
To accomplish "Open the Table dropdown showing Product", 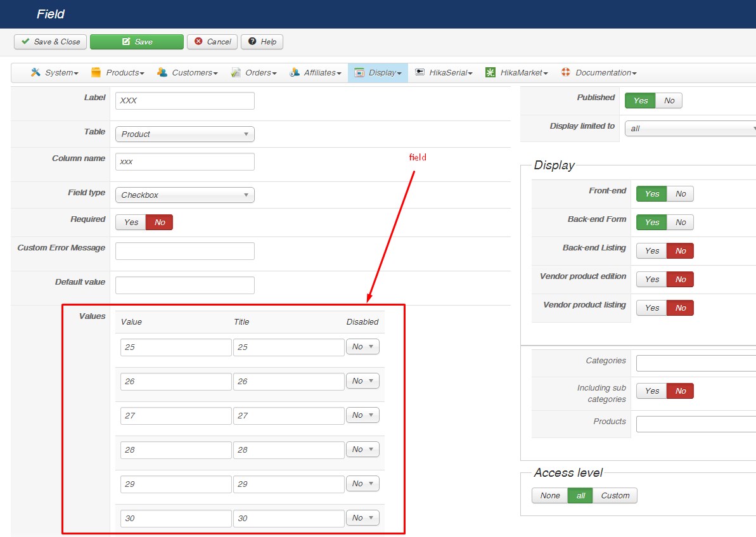I will click(x=184, y=134).
